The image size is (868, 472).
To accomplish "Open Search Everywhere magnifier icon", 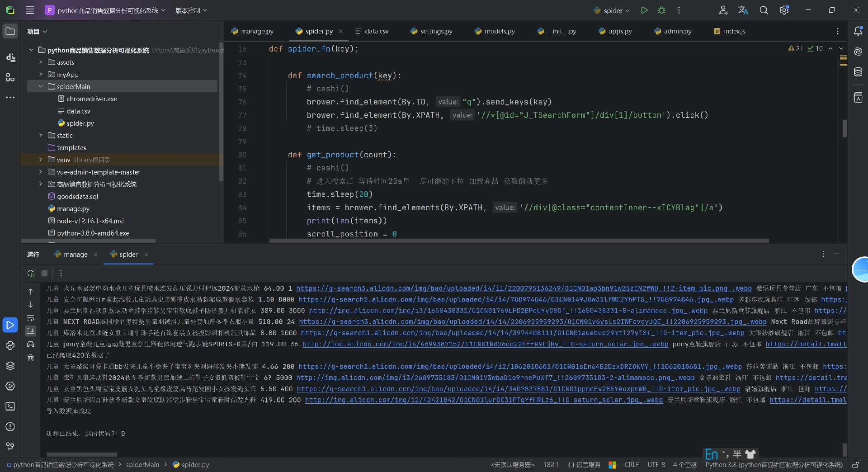I will pyautogui.click(x=764, y=10).
